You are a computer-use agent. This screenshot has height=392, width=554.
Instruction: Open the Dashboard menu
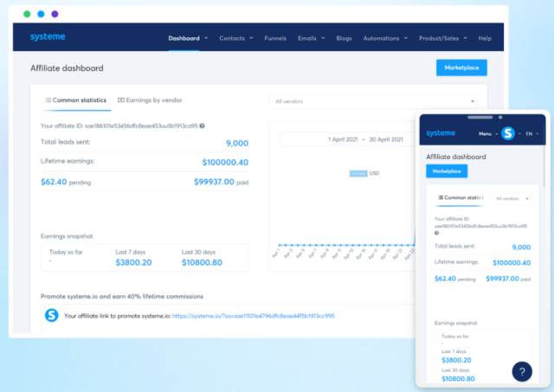click(x=184, y=38)
